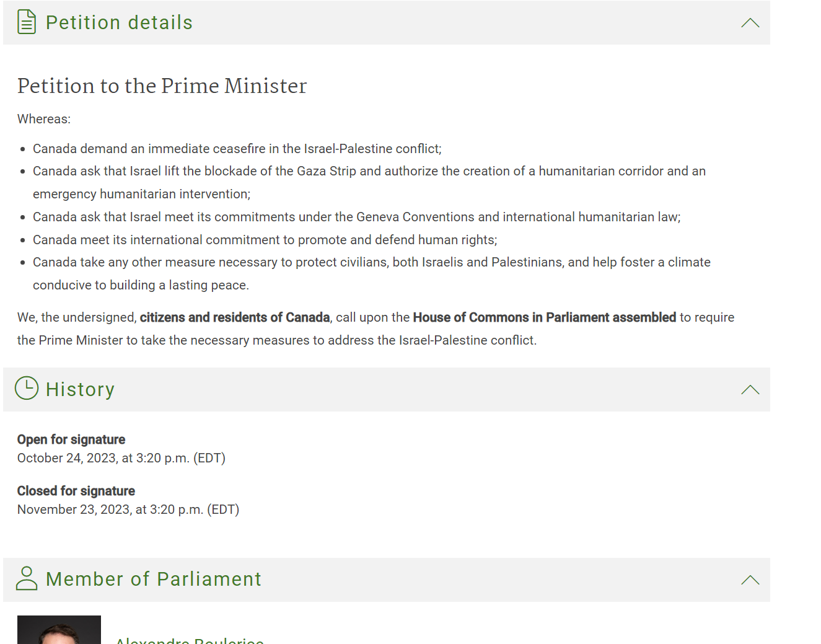This screenshot has height=644, width=821.
Task: Click the Petition details document icon
Action: 27,22
